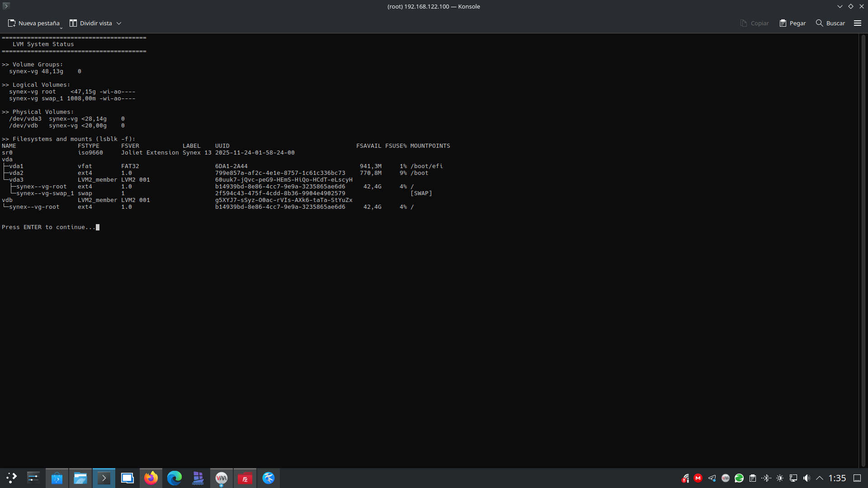The height and width of the screenshot is (488, 868).
Task: Open the volume control tray icon
Action: pos(807,478)
